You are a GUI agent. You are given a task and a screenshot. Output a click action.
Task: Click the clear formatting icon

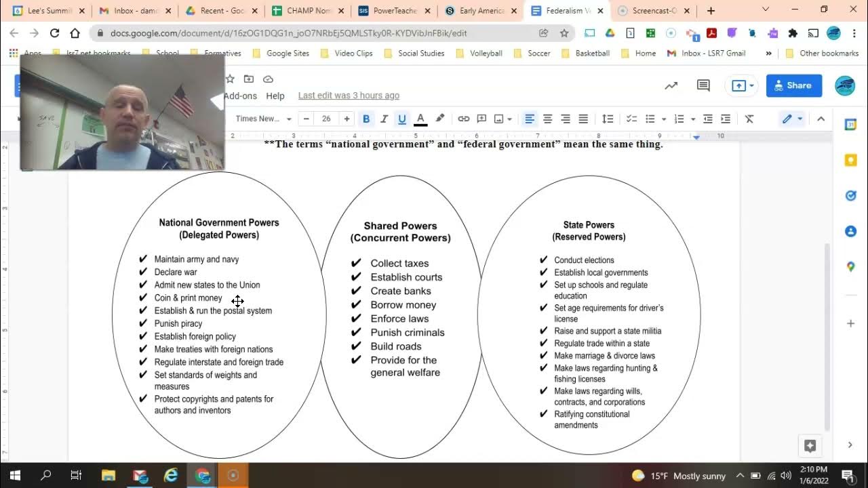pos(749,119)
